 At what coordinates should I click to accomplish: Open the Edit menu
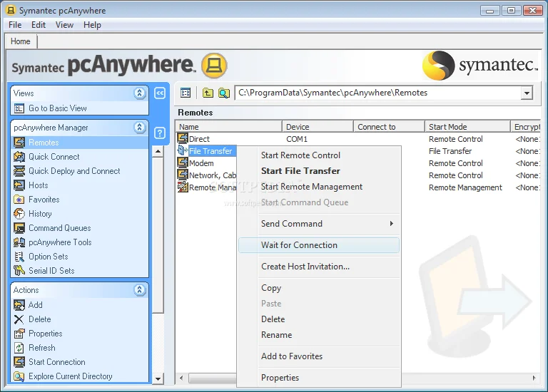38,25
